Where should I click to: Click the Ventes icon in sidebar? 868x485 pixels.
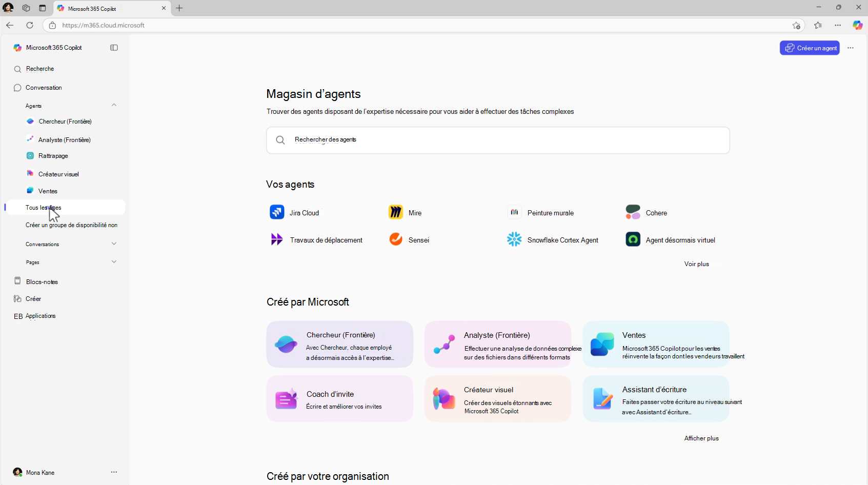coord(30,190)
